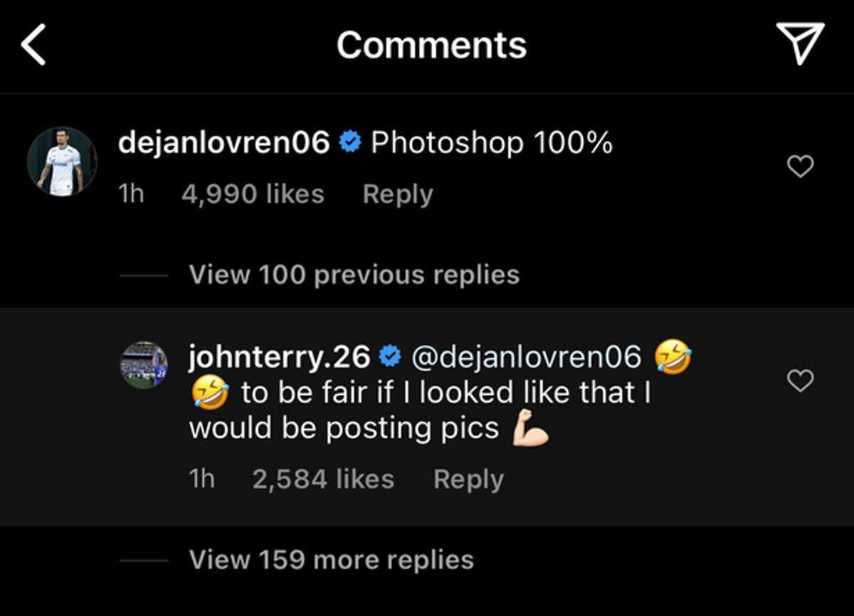Tap the paper plane share icon
Image resolution: width=854 pixels, height=616 pixels.
pos(800,43)
